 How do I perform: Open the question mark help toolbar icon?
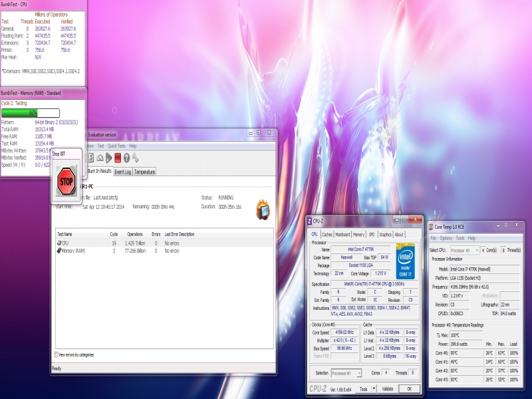pos(126,158)
